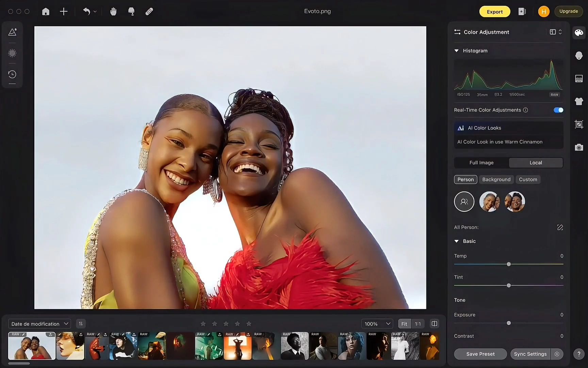Select the All Person circle icon

pyautogui.click(x=464, y=202)
